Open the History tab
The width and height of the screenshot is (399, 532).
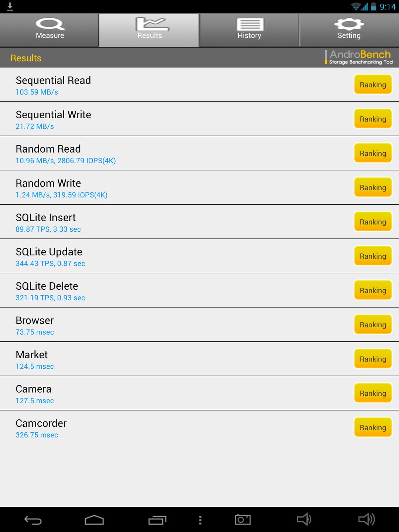[249, 30]
